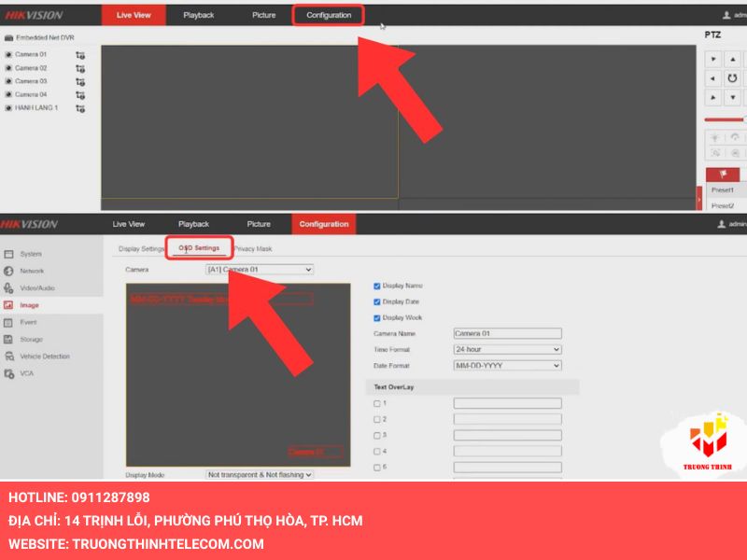Click the Text Overlay 3 input field
Screen dimensions: 747x560
[507, 436]
